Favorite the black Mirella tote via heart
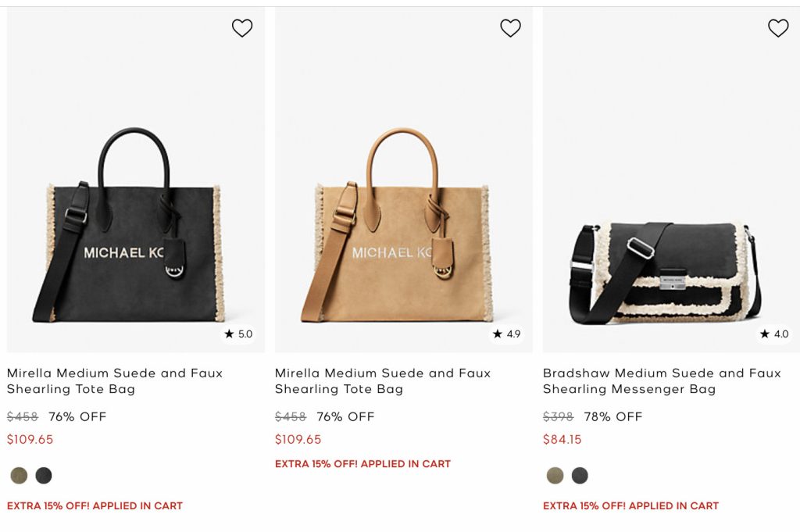 (x=242, y=28)
